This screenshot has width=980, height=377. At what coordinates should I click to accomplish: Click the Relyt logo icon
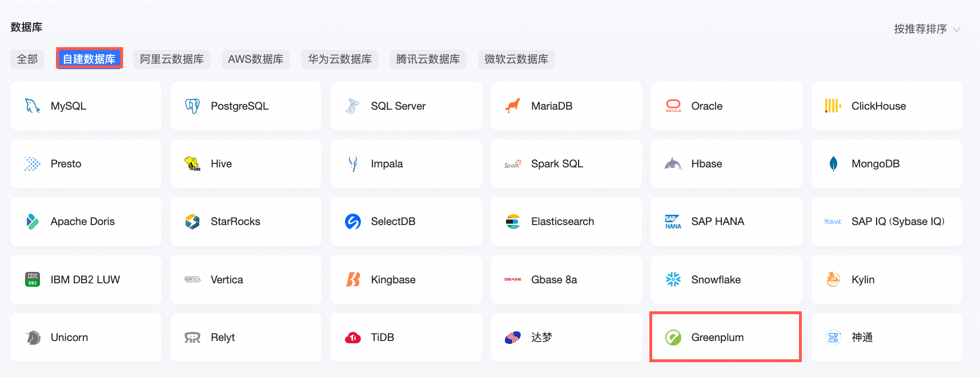tap(192, 338)
